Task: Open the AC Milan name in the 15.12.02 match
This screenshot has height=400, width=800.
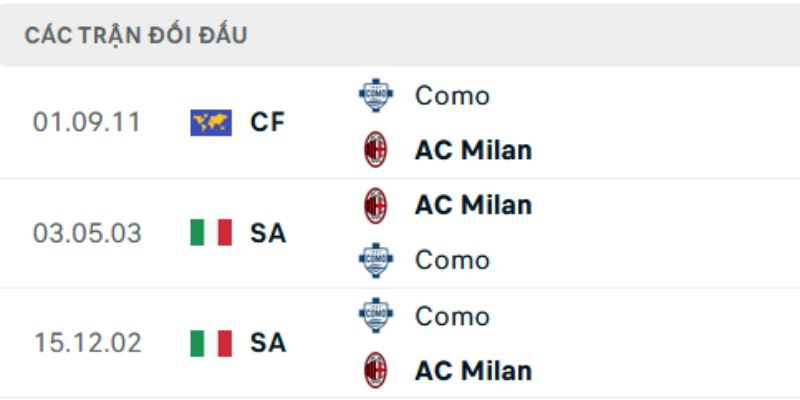Action: coord(473,370)
